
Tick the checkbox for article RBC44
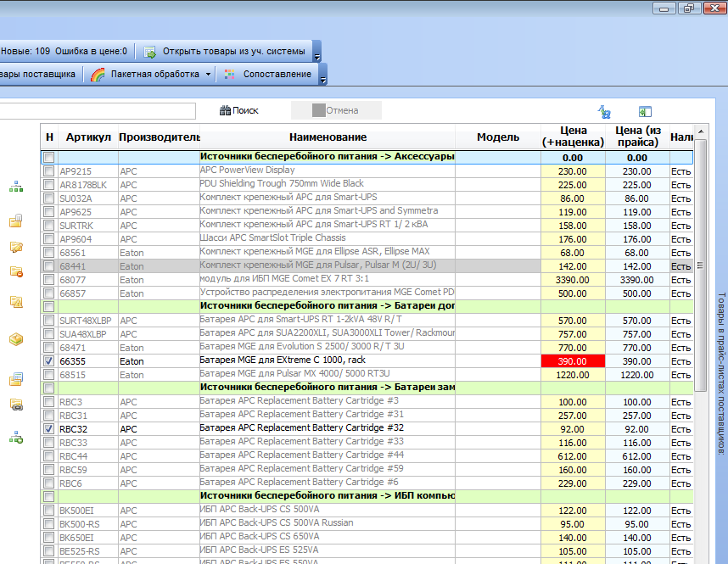pos(48,456)
